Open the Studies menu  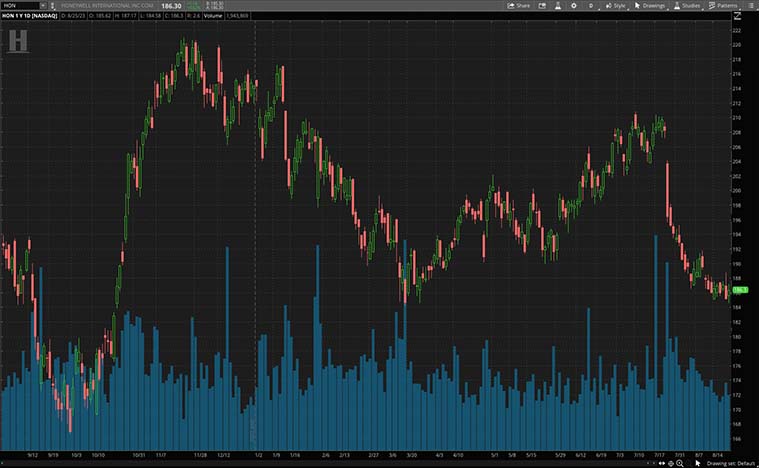tap(687, 6)
